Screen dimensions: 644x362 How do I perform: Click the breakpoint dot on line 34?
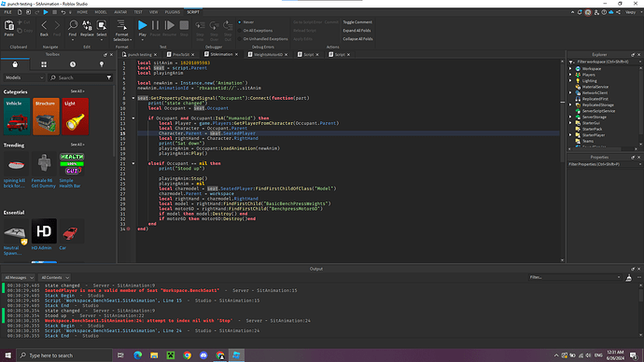128,229
